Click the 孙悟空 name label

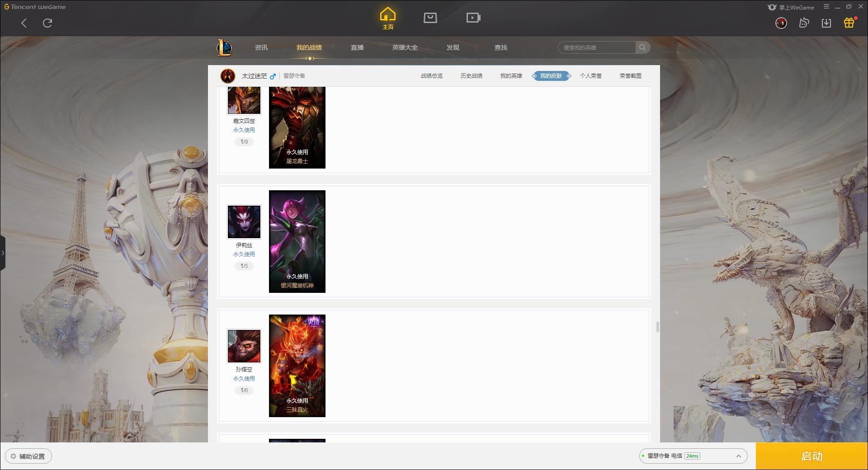[x=244, y=370]
